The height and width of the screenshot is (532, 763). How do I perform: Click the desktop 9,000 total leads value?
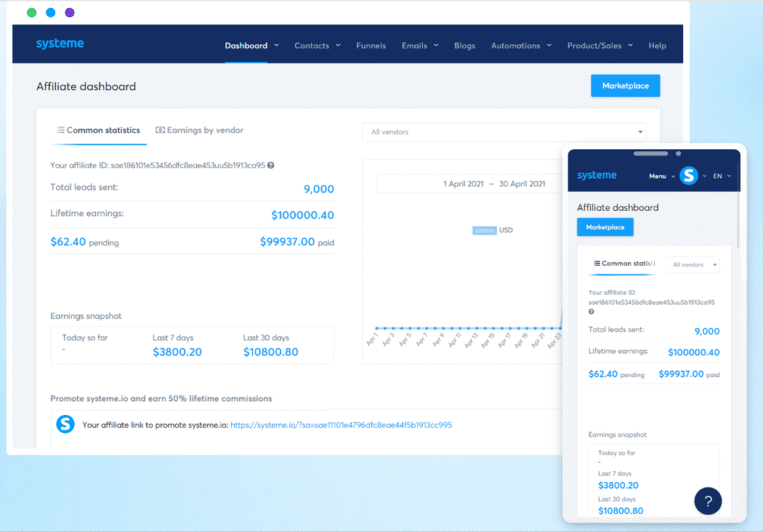tap(318, 189)
